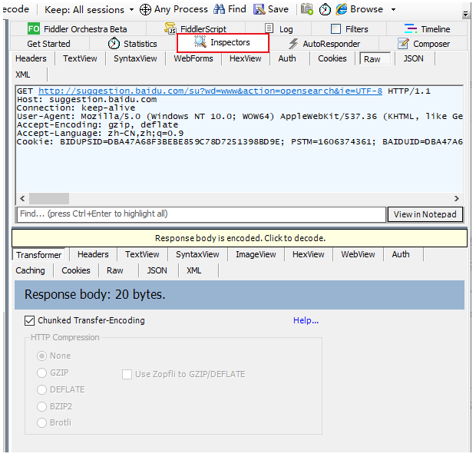The height and width of the screenshot is (457, 476).
Task: Expand the toolbar overflow arrow
Action: [x=465, y=14]
